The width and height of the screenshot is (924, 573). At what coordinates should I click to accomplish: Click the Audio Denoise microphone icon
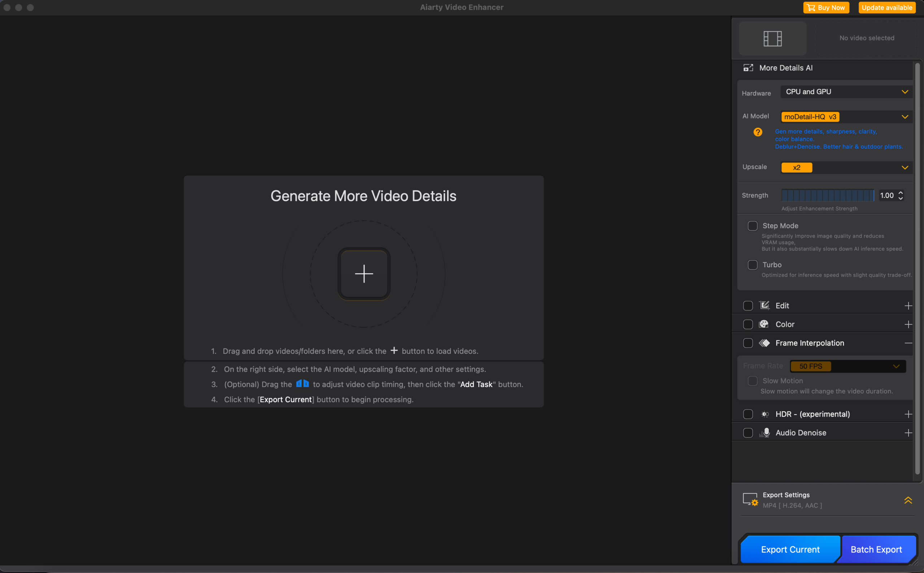[x=764, y=433]
